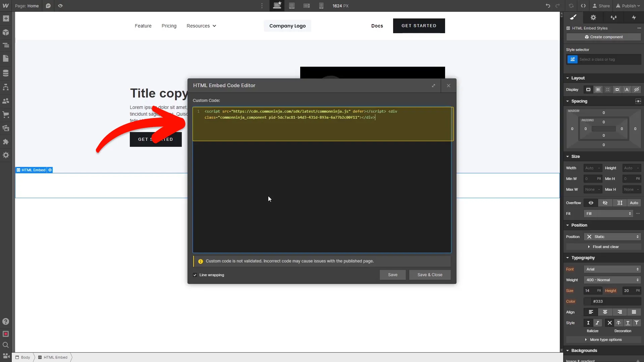Open the Font Arial dropdown
The height and width of the screenshot is (362, 644).
(x=612, y=269)
